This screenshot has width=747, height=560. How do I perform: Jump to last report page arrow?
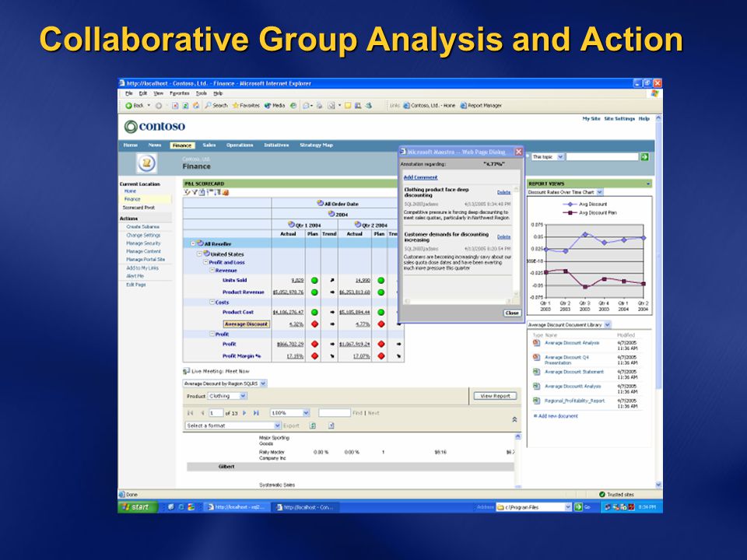click(256, 413)
